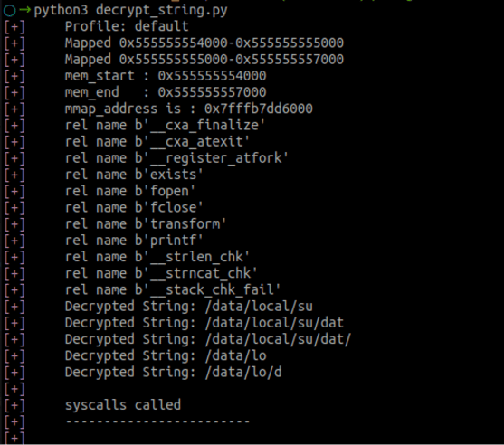Image resolution: width=504 pixels, height=445 pixels.
Task: Click the rel name b'exists' entry
Action: 134,175
